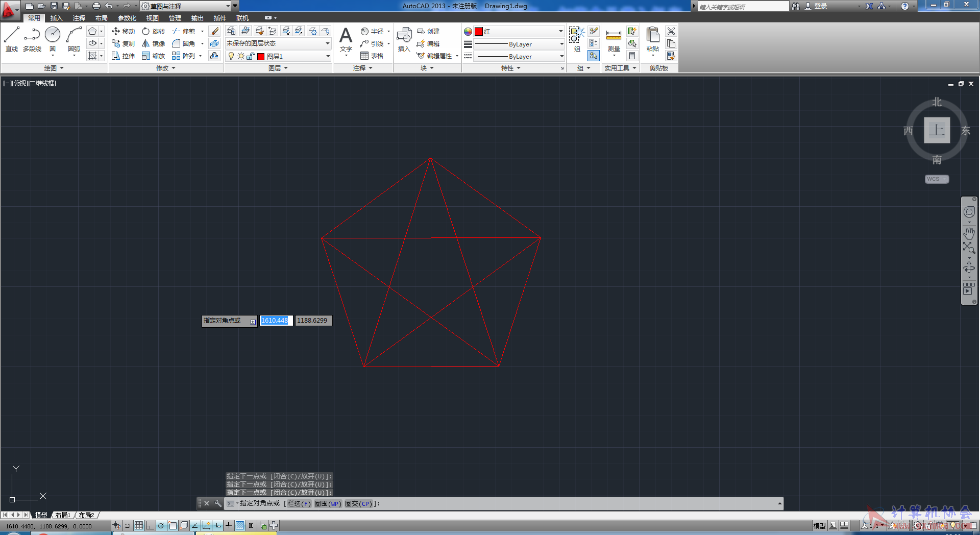Click the erase tool icon in 修改 panel
980x535 pixels.
point(214,31)
